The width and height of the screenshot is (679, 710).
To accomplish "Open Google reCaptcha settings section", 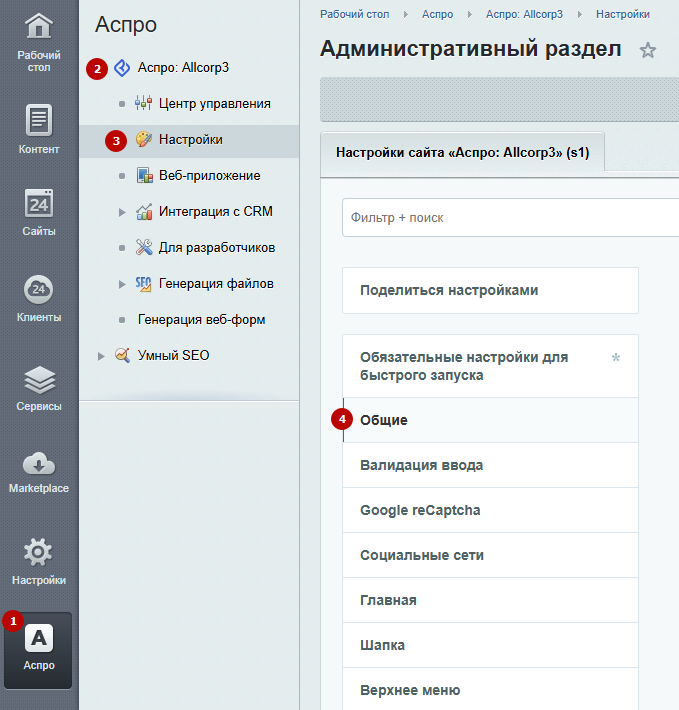I will tap(490, 510).
